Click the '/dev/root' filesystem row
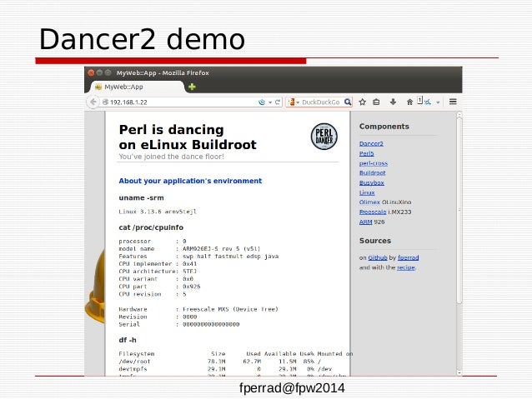This screenshot has height=399, width=532. pyautogui.click(x=220, y=362)
